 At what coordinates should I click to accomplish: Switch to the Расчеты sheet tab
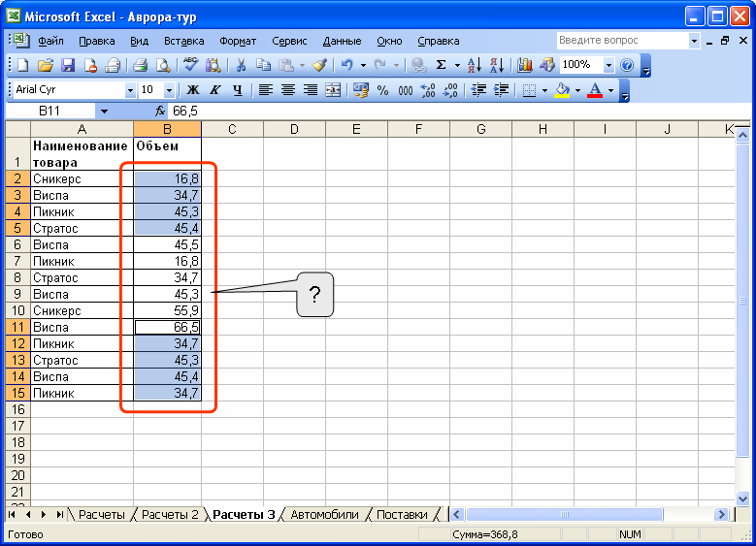pyautogui.click(x=101, y=515)
